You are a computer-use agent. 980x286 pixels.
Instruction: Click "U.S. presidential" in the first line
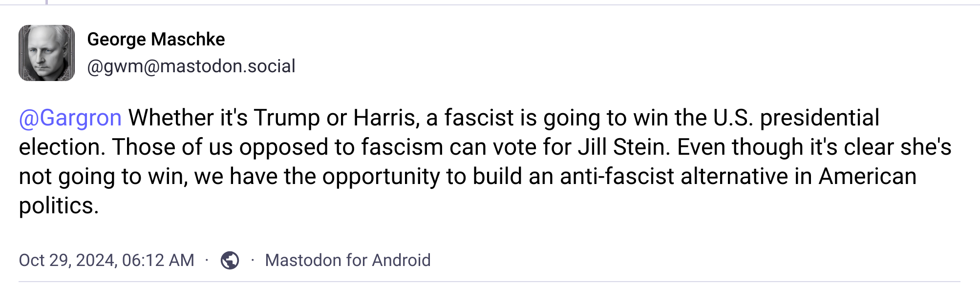point(796,118)
